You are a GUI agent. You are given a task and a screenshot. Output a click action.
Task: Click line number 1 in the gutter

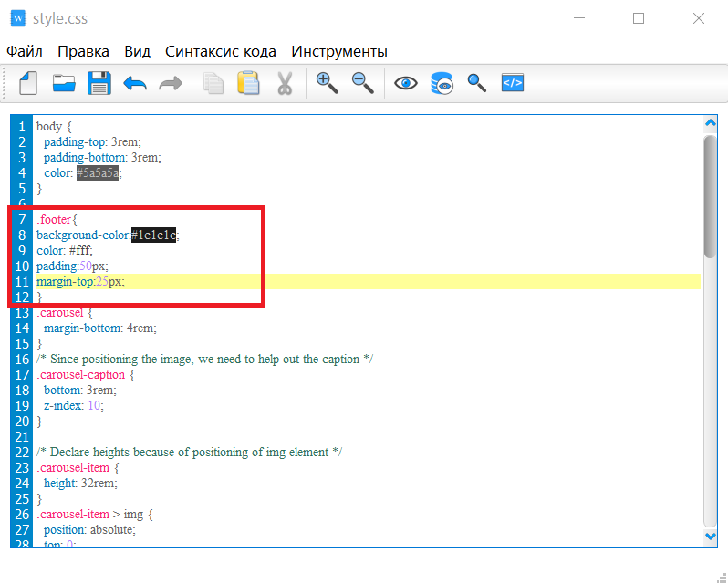point(21,127)
